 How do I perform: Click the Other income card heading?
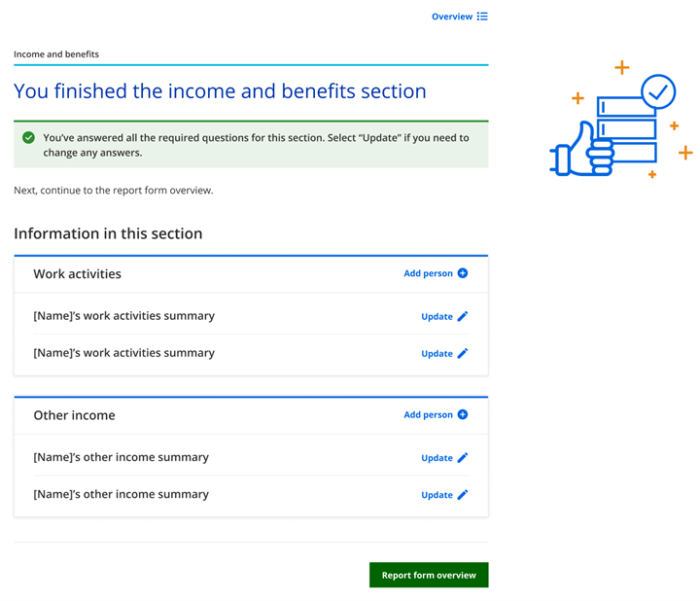tap(74, 415)
